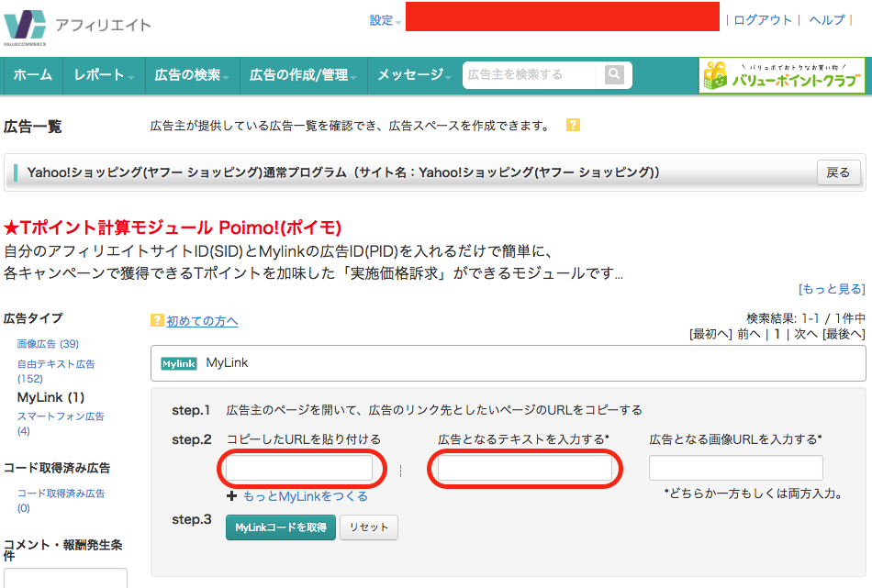Click the search magnifier icon
Viewport: 872px width, 588px height.
614,74
